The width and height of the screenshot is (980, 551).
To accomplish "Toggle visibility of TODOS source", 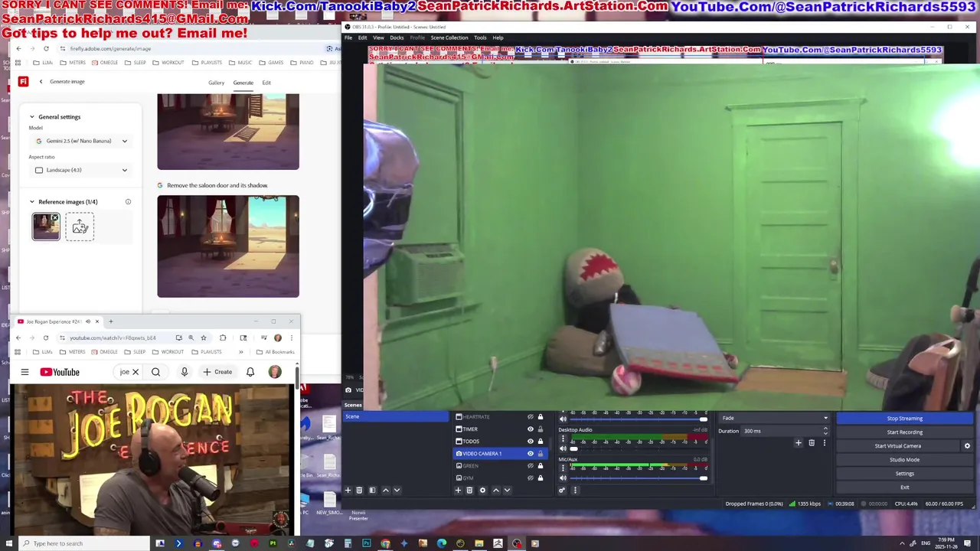I will pyautogui.click(x=530, y=441).
